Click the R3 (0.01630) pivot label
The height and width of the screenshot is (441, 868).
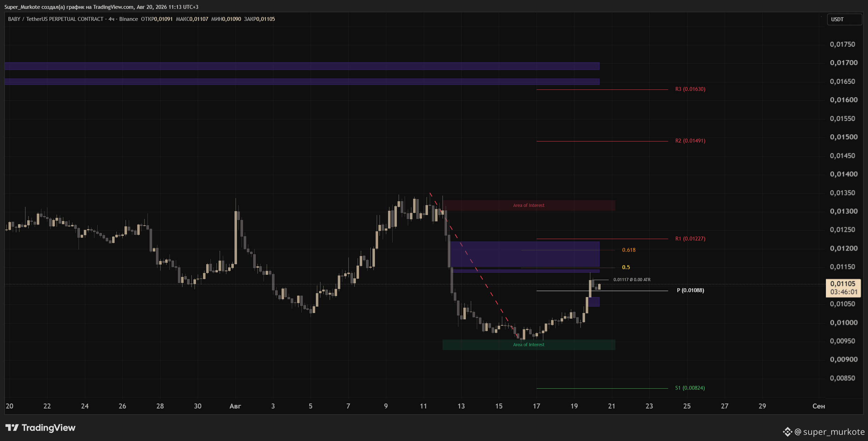690,89
